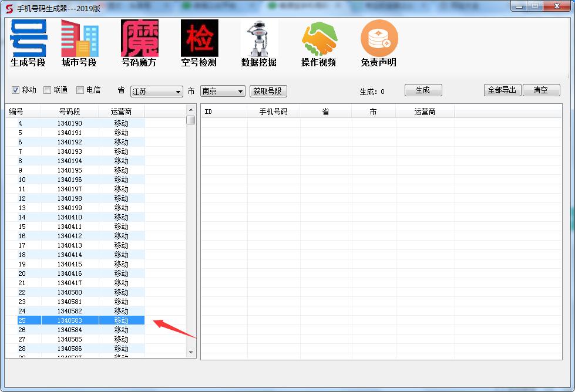Open the 空号检测 icon
575x392 pixels.
click(199, 43)
